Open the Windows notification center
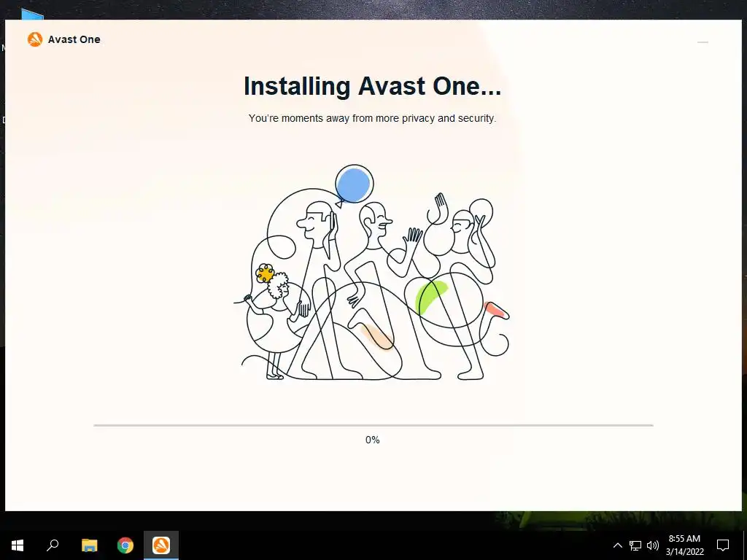This screenshot has height=560, width=747. tap(723, 545)
